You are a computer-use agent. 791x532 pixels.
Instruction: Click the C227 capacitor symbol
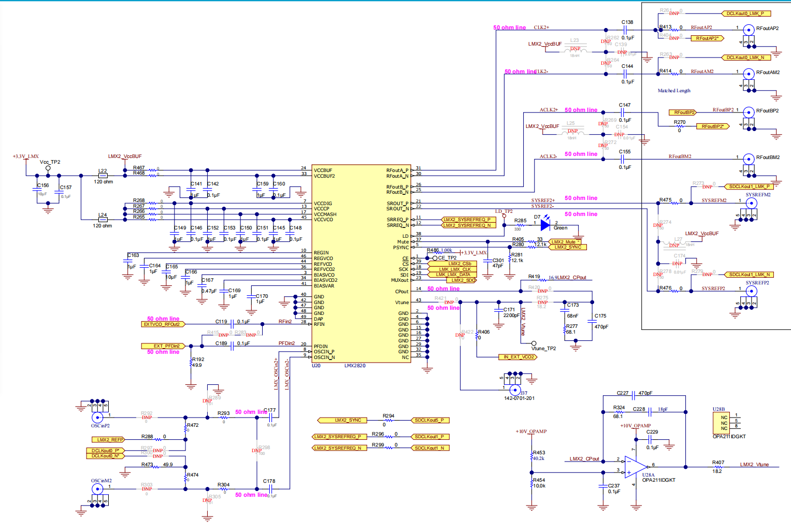click(x=634, y=397)
